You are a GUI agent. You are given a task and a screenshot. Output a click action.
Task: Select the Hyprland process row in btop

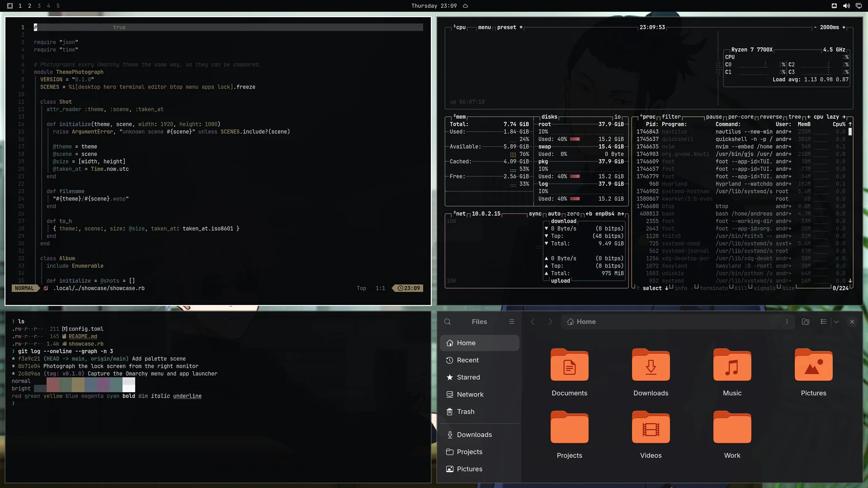click(741, 184)
